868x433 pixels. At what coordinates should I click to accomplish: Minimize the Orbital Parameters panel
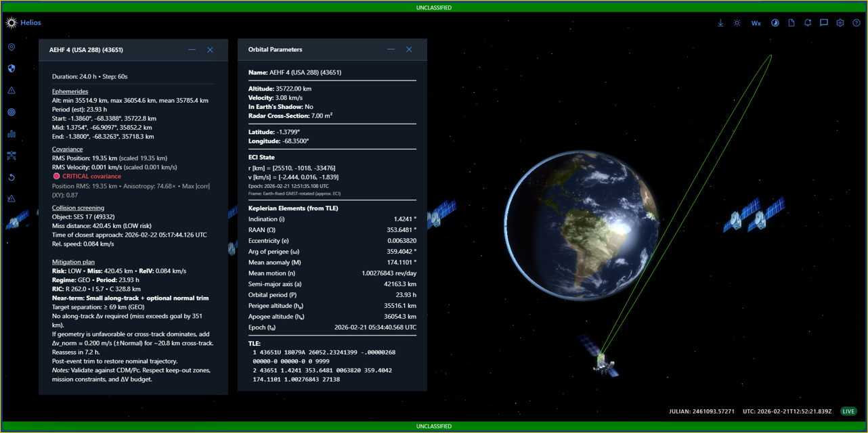click(391, 49)
